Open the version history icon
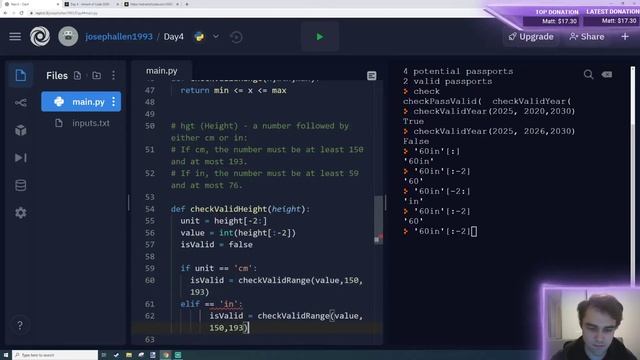This screenshot has width=640, height=360. 236,37
